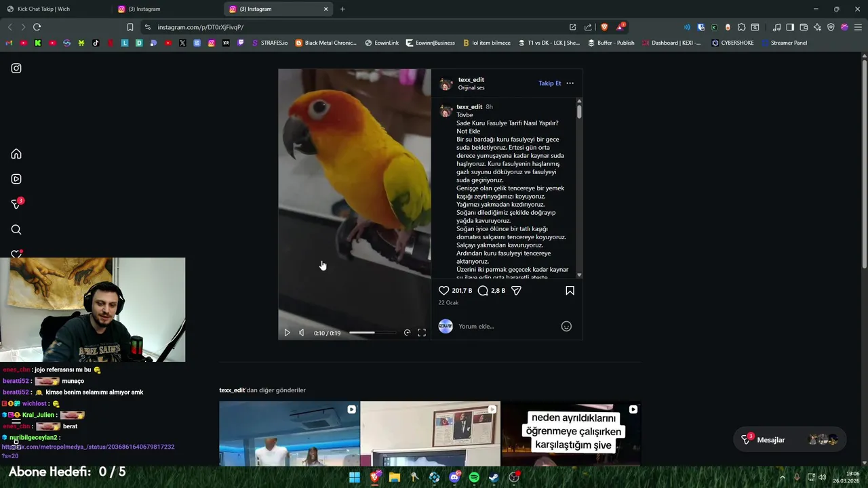This screenshot has height=488, width=868.
Task: Open texx_edit profile from post header
Action: pos(471,79)
